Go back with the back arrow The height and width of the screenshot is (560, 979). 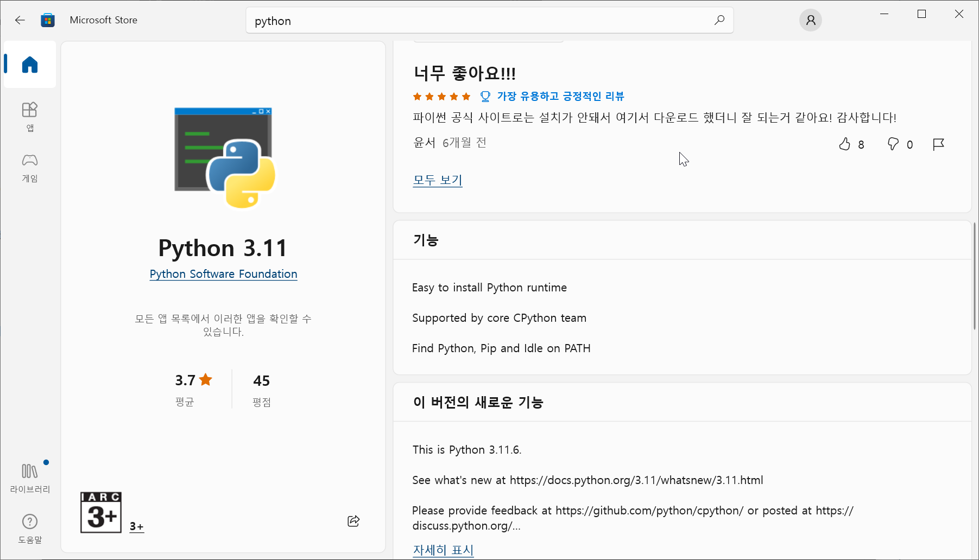point(20,20)
